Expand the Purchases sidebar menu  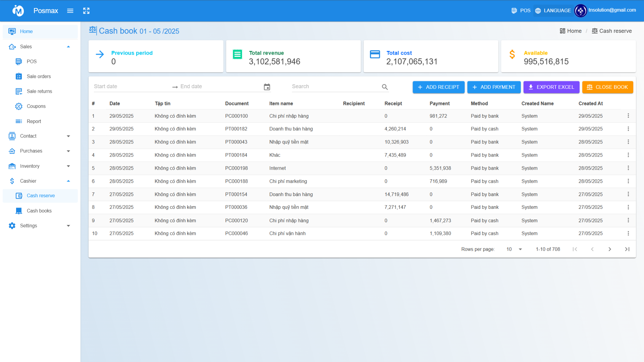(68, 151)
